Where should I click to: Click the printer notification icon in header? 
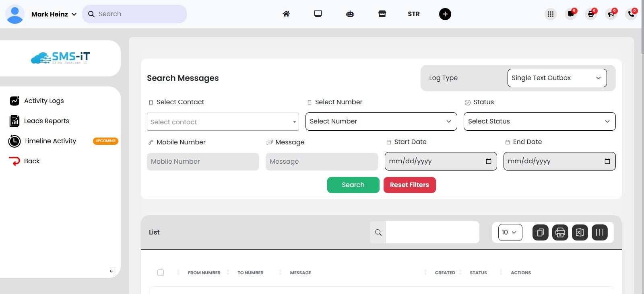[591, 14]
